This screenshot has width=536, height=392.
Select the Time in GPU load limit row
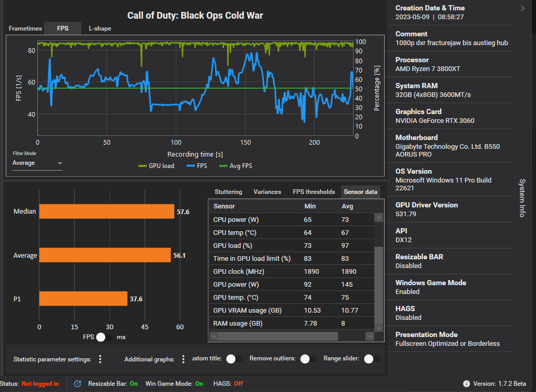point(291,259)
